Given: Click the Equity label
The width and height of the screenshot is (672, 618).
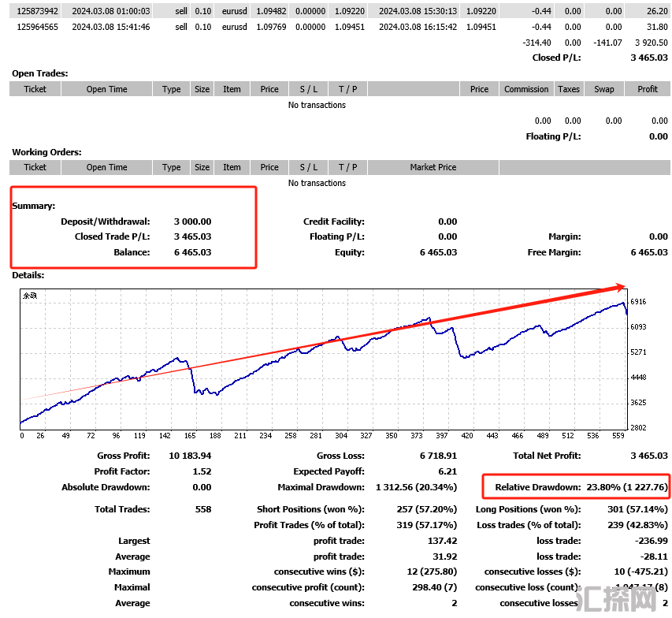Looking at the screenshot, I should 350,252.
